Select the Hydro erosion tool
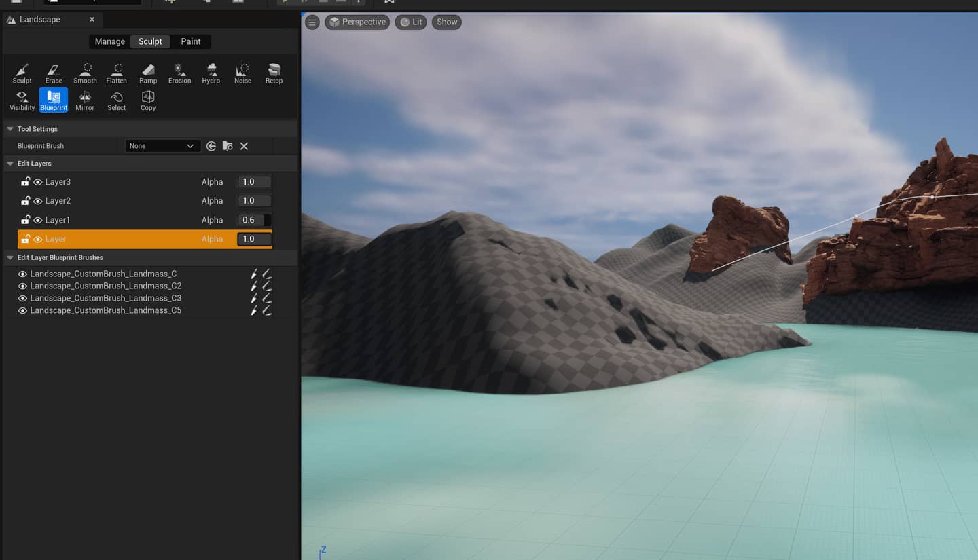 coord(211,73)
